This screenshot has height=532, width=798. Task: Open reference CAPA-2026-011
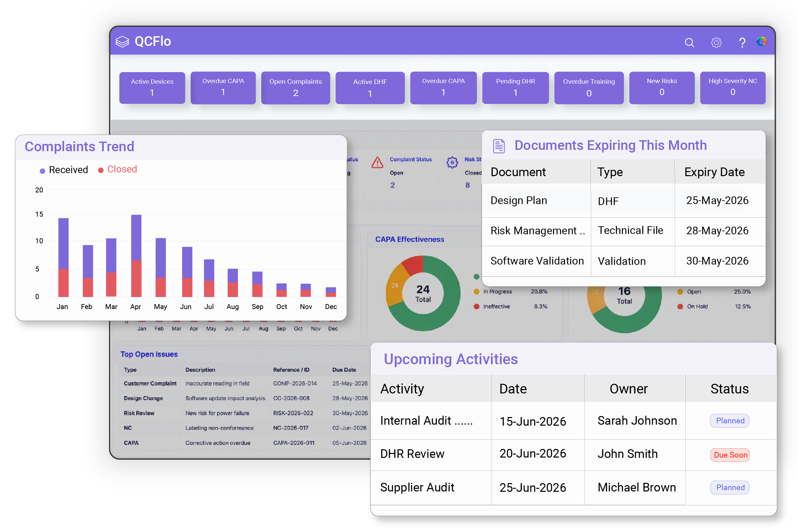click(x=294, y=443)
